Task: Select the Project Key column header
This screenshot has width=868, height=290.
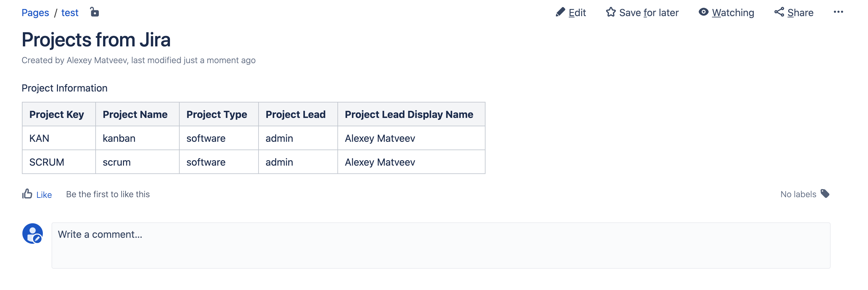Action: pos(59,114)
